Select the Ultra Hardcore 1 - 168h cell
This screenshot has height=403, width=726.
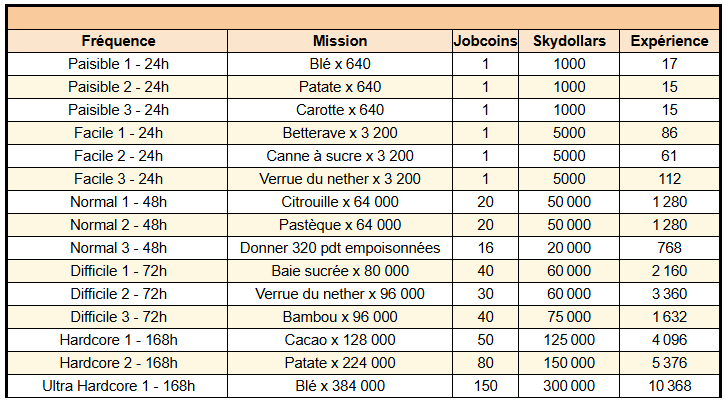tap(118, 386)
